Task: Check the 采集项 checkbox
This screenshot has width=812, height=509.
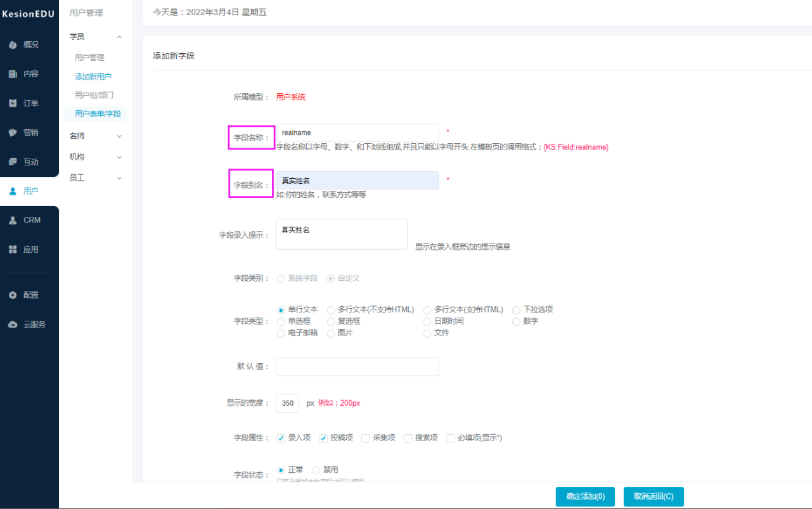Action: click(366, 438)
